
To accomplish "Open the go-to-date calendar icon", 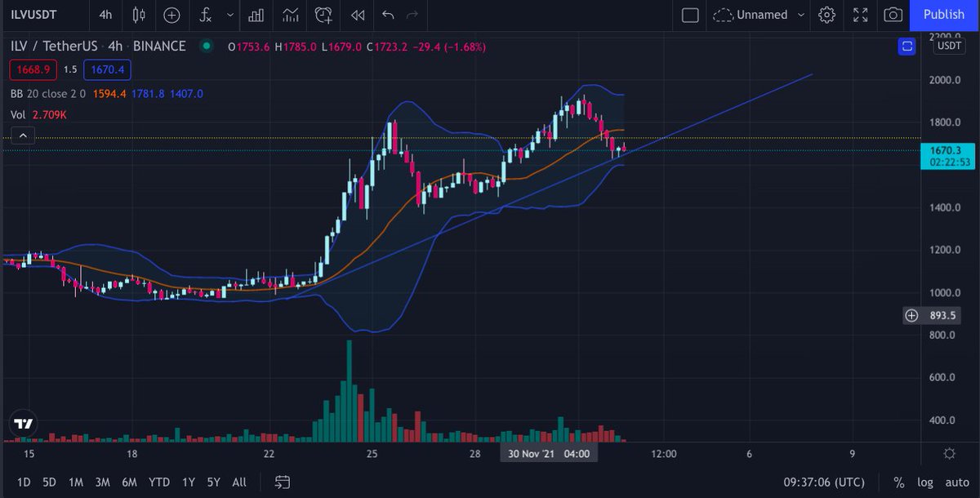I will pos(283,482).
